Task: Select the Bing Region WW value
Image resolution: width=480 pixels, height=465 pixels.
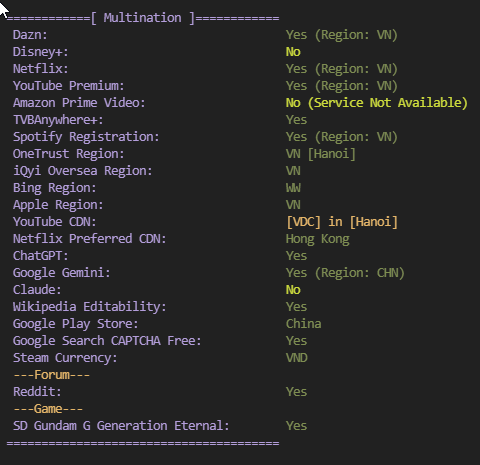Action: pyautogui.click(x=293, y=188)
